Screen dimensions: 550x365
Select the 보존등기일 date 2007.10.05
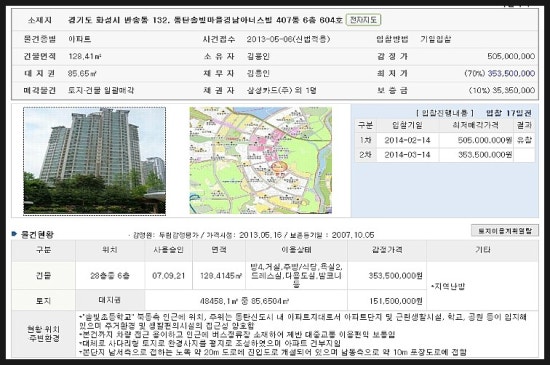353,235
